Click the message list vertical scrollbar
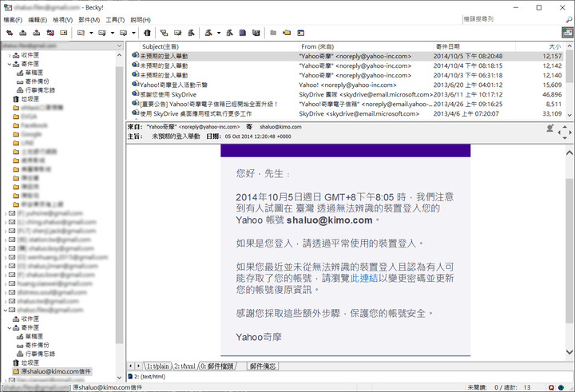This screenshot has height=392, width=575. (x=569, y=81)
